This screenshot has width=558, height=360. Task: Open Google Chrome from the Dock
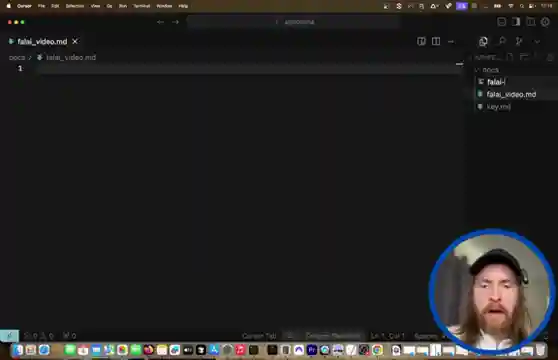coord(377,350)
